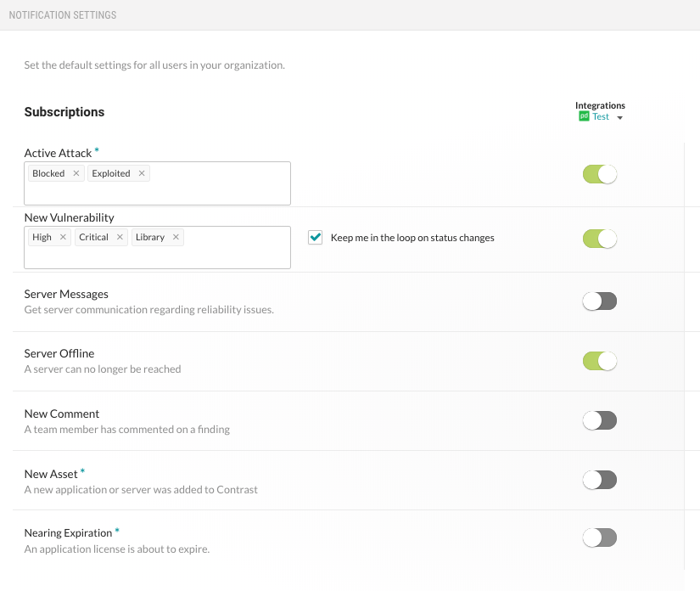Image resolution: width=700 pixels, height=591 pixels.
Task: Turn off New Vulnerability integration toggle
Action: (599, 239)
